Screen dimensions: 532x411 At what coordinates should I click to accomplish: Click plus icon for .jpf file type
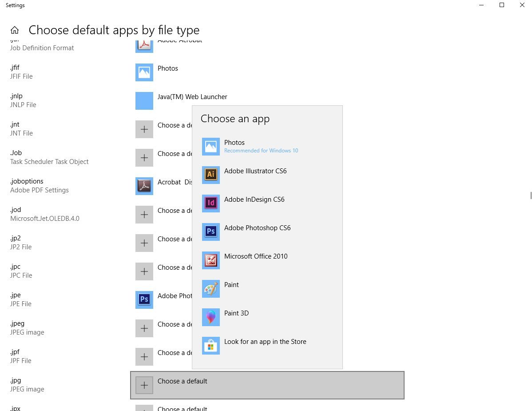144,357
